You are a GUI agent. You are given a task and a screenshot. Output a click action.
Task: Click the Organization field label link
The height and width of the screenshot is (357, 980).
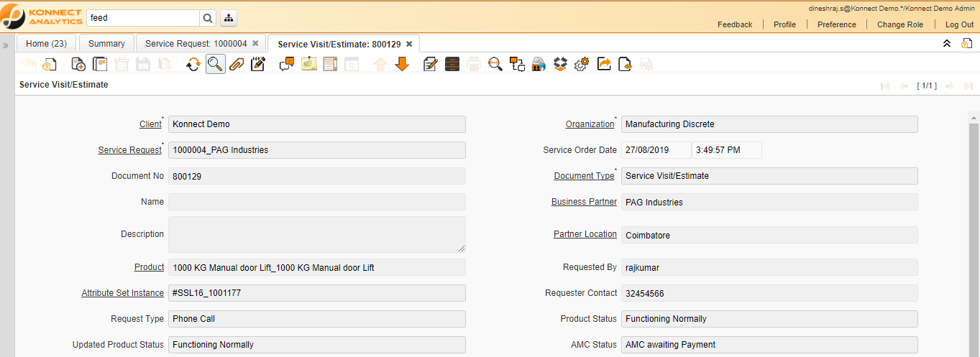(590, 124)
